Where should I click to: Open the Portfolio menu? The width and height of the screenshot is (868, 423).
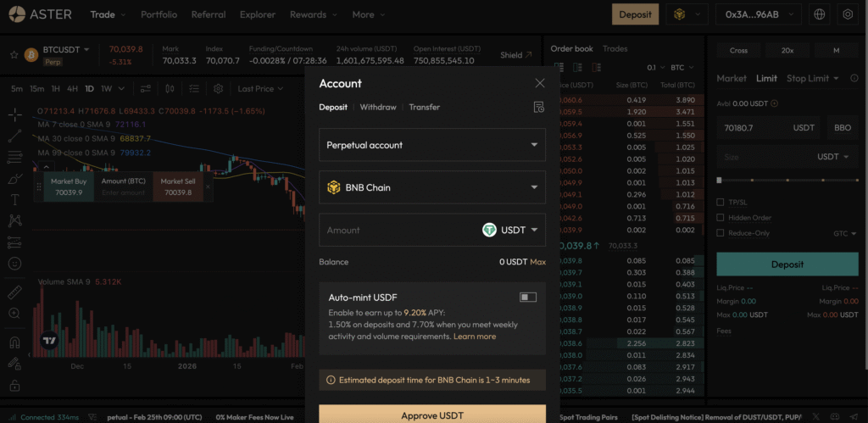(x=159, y=15)
